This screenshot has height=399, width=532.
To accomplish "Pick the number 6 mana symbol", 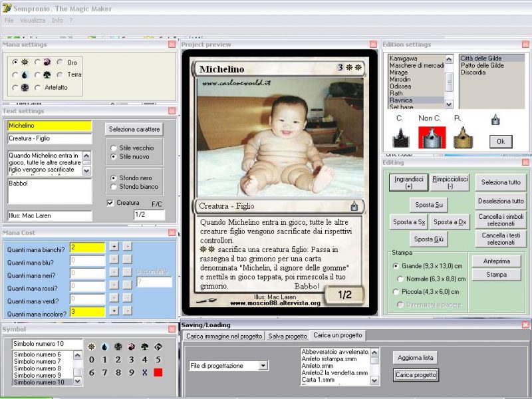I will pyautogui.click(x=91, y=372).
